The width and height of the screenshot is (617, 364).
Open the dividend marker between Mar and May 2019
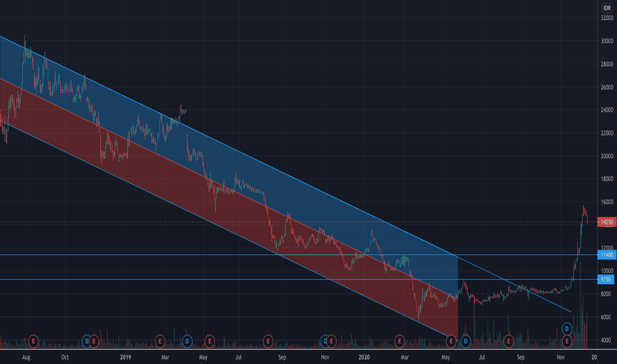[x=187, y=341]
